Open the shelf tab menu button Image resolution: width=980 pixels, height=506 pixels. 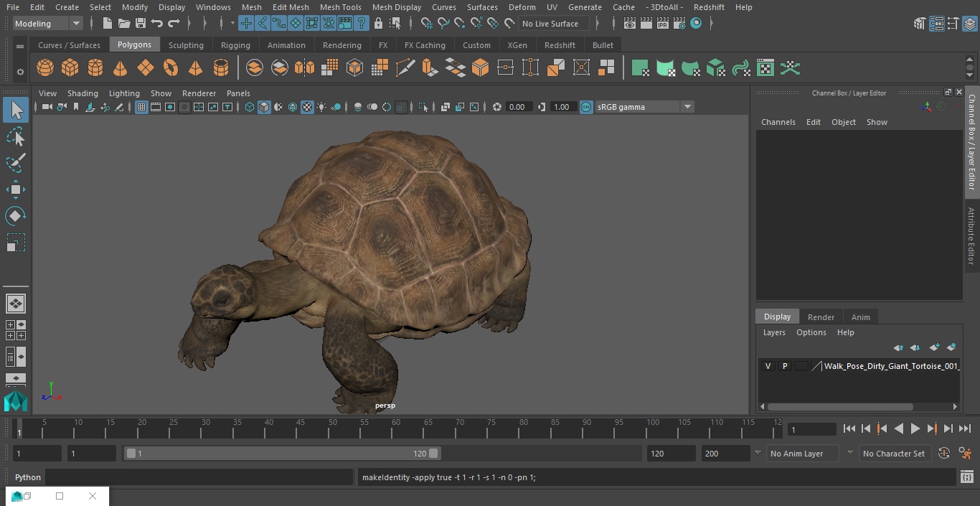[20, 45]
